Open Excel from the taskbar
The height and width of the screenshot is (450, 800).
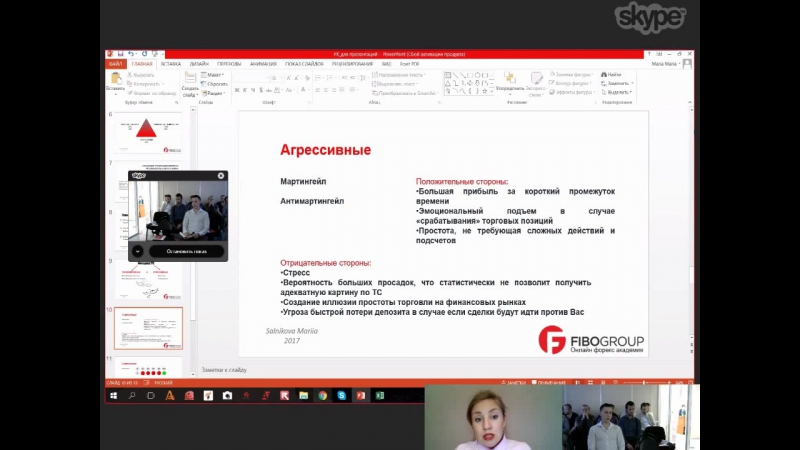coord(380,395)
